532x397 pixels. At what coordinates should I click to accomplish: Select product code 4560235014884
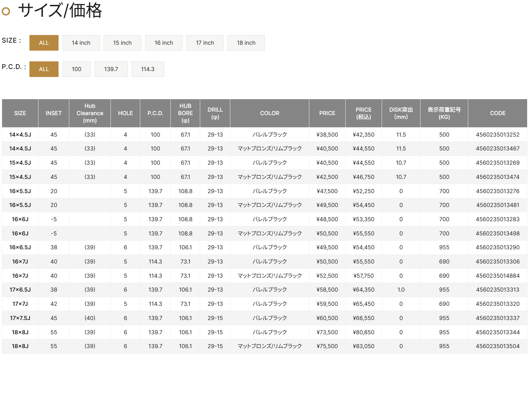coord(497,276)
